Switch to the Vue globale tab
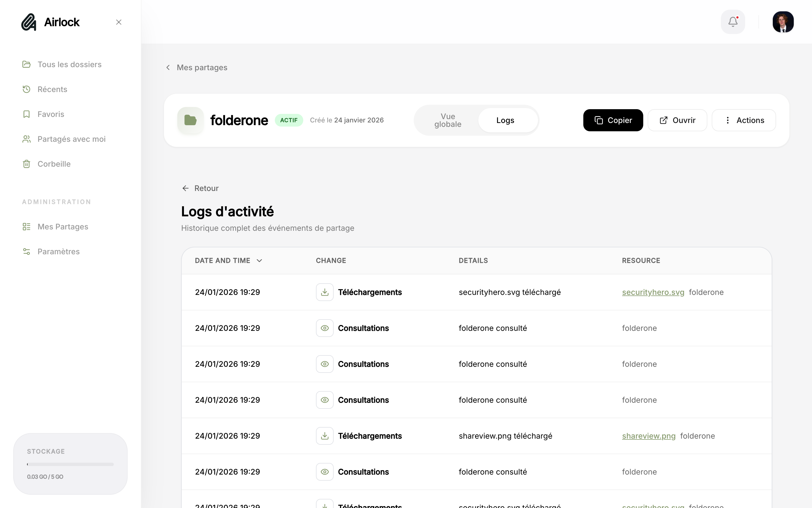 click(448, 120)
